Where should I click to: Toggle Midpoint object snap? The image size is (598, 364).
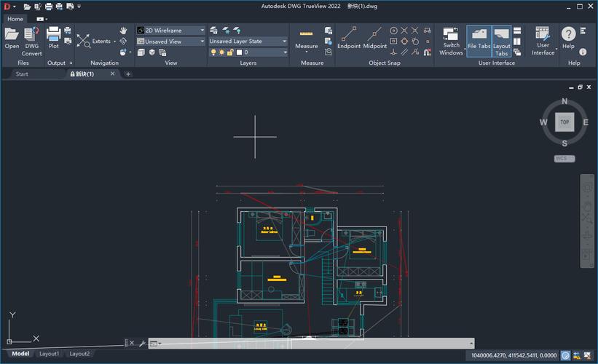point(374,38)
